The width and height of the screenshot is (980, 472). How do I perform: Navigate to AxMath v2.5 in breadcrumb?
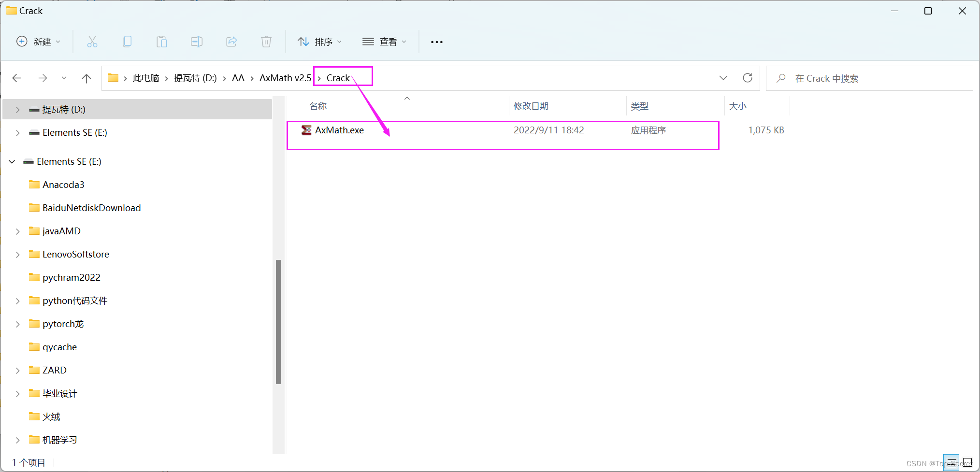pyautogui.click(x=285, y=78)
